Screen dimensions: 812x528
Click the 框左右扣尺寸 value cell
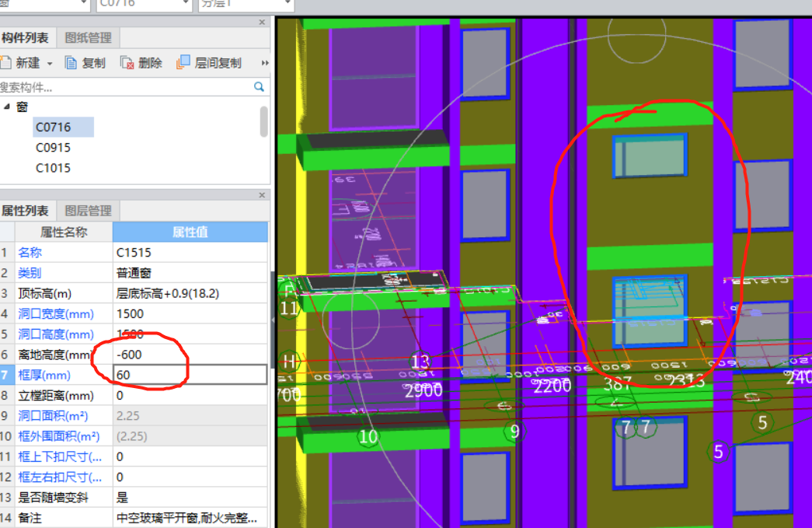[x=190, y=477]
